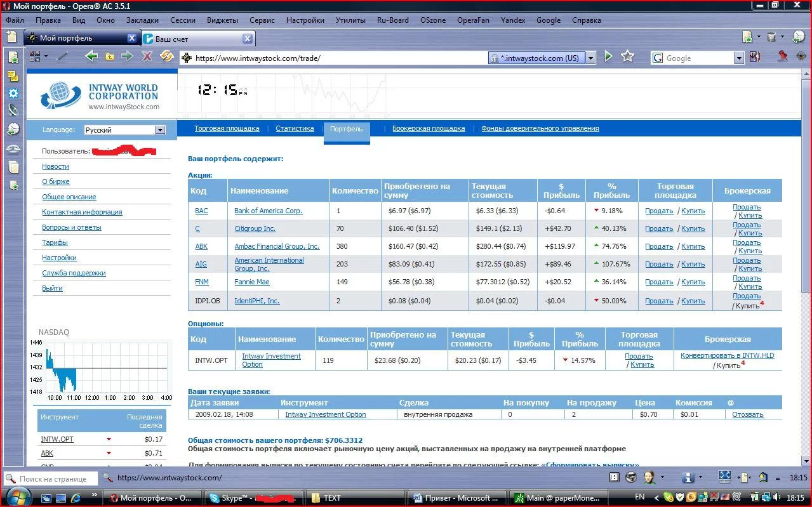Click Продать link for Citigroup in Торговая площадка

click(x=658, y=228)
